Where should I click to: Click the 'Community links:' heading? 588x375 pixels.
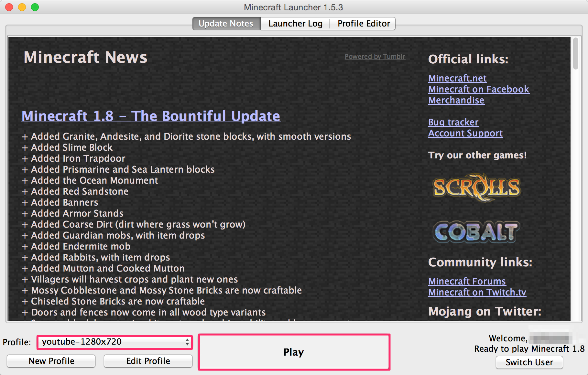(x=480, y=262)
